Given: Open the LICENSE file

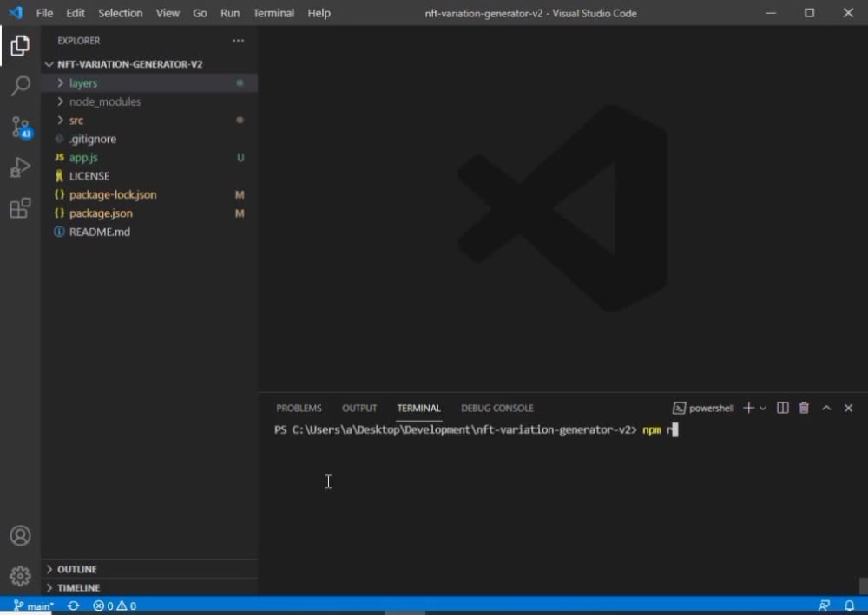Looking at the screenshot, I should click(x=149, y=176).
